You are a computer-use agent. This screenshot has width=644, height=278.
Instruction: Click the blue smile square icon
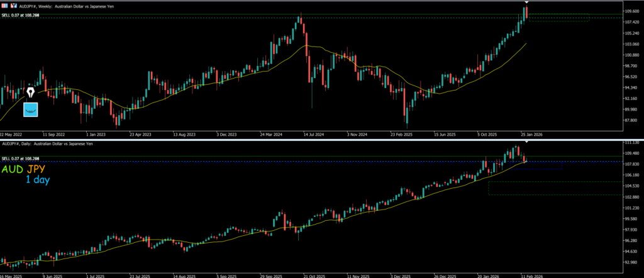point(31,109)
